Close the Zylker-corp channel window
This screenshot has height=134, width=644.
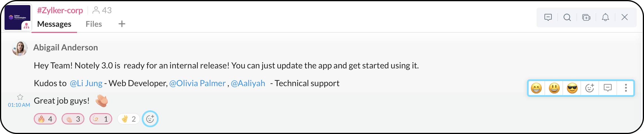(x=624, y=17)
